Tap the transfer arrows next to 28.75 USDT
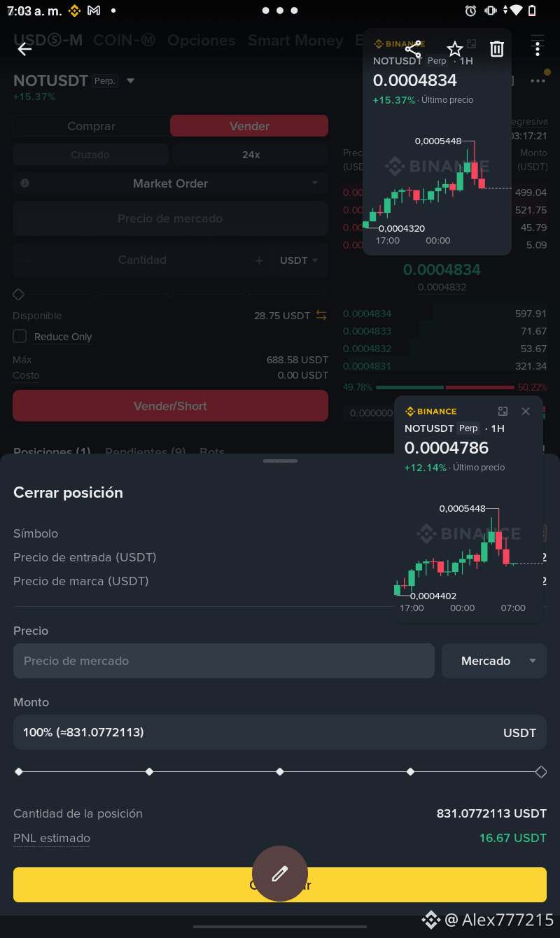 pos(321,316)
